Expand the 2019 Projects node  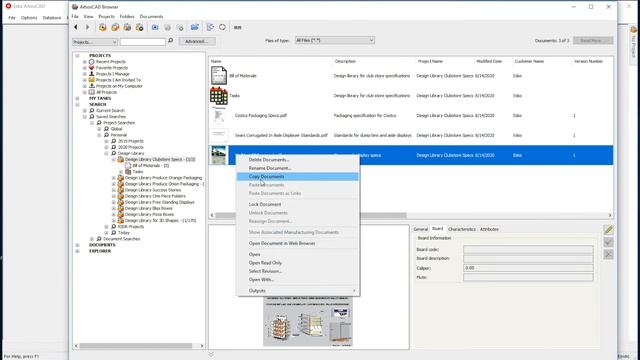tap(107, 141)
